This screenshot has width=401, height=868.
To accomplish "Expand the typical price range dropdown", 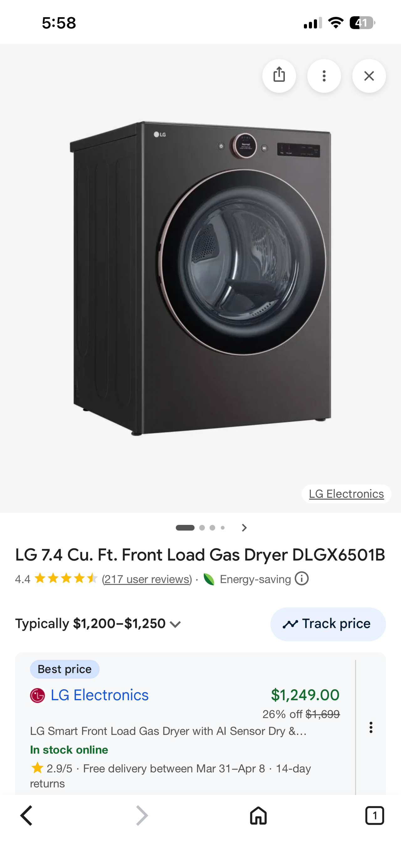I will click(175, 624).
